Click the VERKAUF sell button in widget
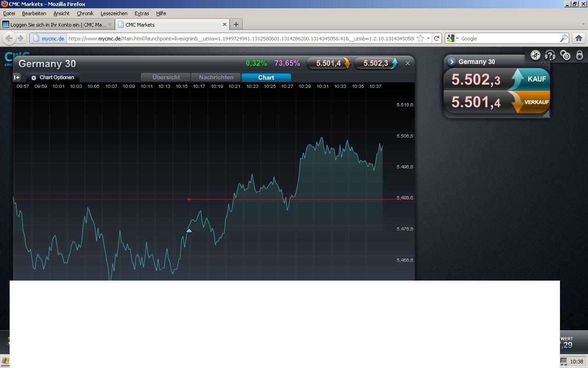 point(529,102)
